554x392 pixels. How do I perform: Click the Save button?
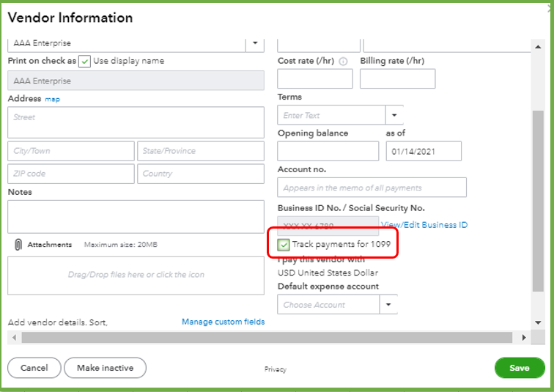(x=520, y=368)
